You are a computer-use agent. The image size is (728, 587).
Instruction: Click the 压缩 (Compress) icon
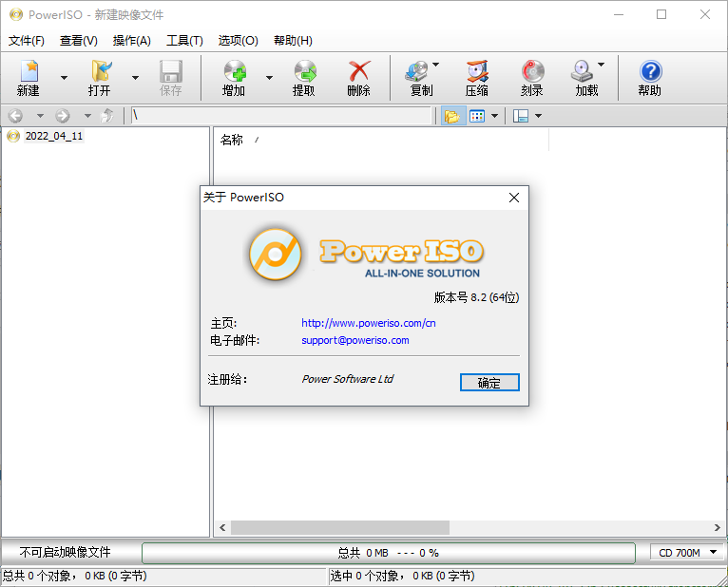point(477,71)
